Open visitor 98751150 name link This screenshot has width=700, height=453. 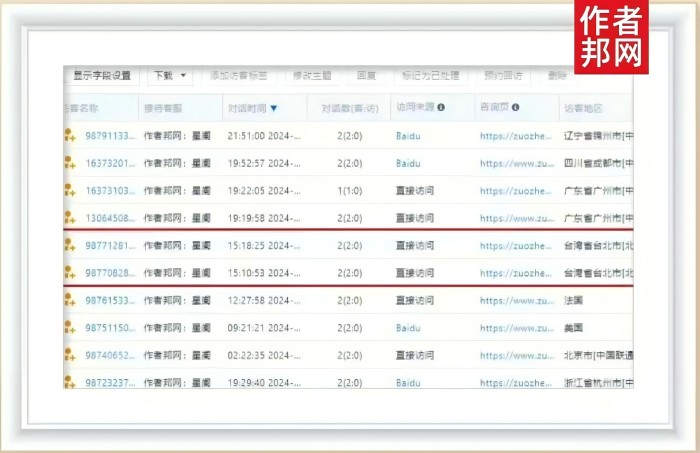click(x=110, y=328)
